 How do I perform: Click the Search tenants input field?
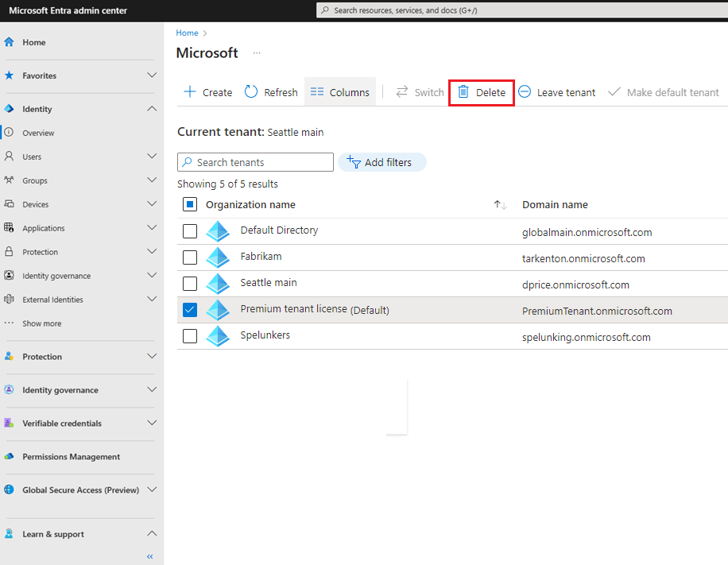point(254,162)
